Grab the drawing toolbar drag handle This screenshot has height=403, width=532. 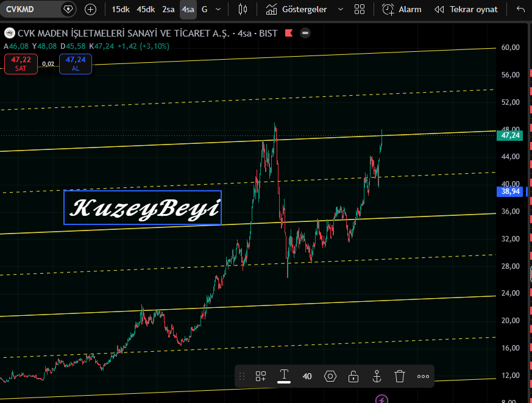pyautogui.click(x=242, y=376)
